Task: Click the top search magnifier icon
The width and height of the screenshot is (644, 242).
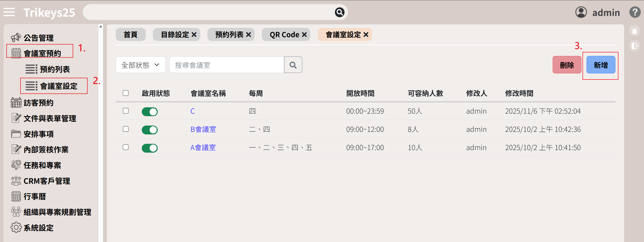Action: 339,12
